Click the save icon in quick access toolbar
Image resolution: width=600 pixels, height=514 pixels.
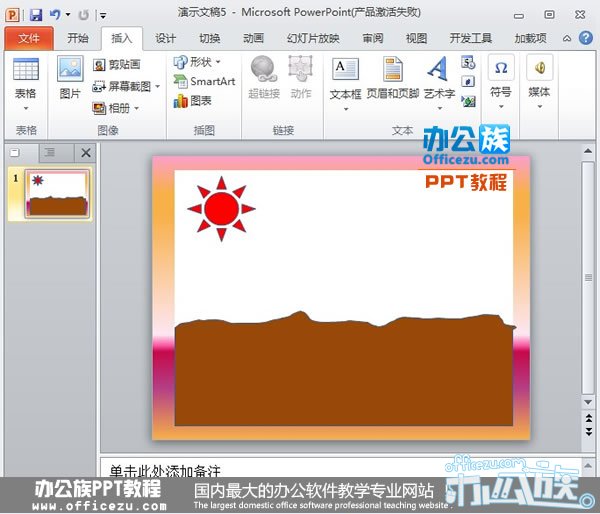click(x=35, y=15)
